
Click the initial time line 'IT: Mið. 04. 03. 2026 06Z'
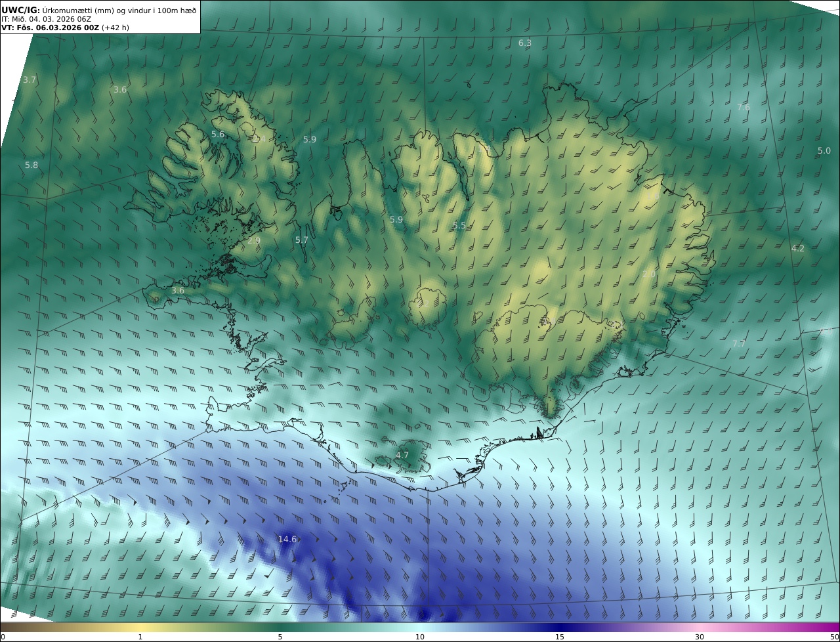point(46,19)
